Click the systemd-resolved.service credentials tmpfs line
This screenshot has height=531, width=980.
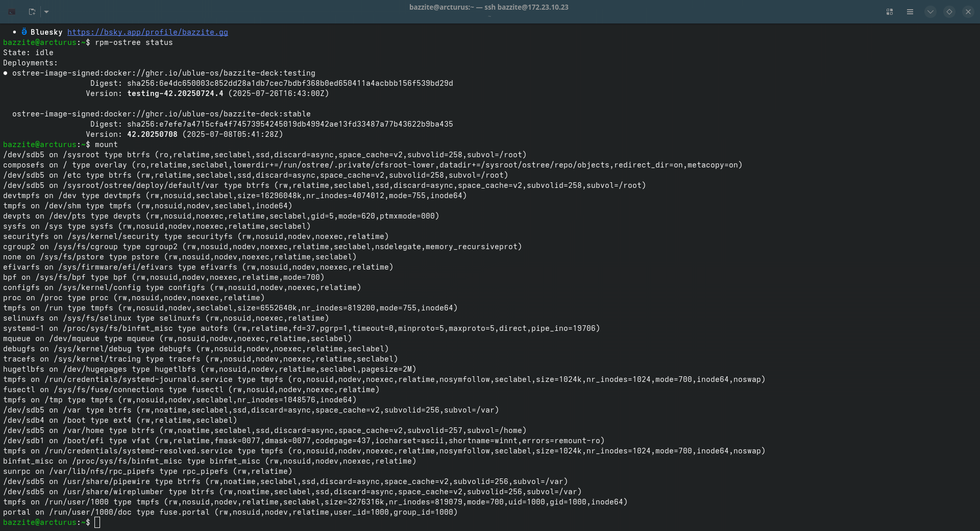pos(384,451)
